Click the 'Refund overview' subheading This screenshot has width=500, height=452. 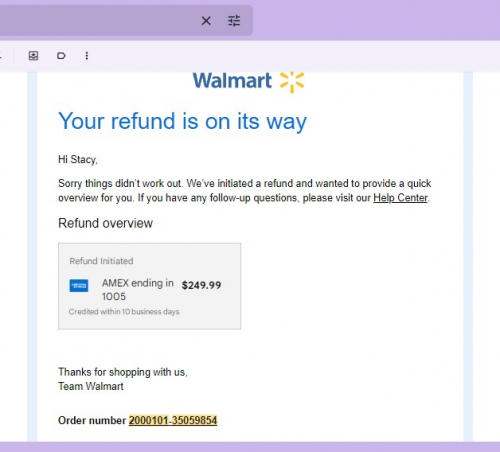[x=105, y=223]
